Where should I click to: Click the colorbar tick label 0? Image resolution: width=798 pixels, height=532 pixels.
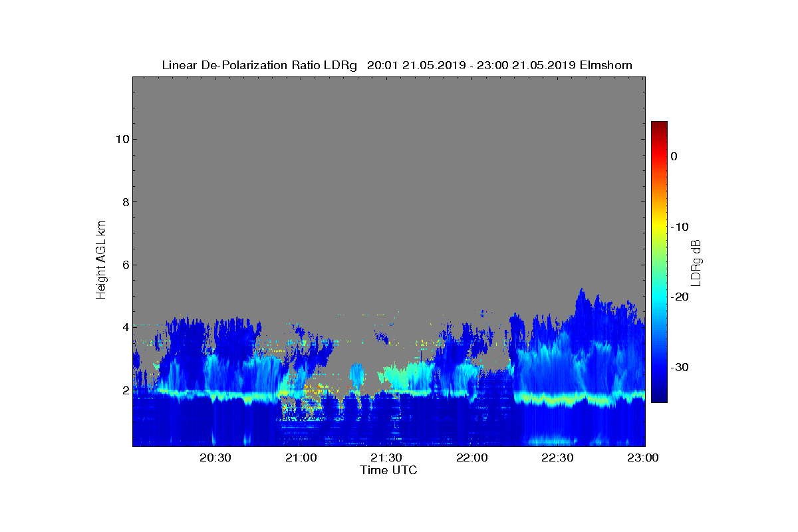tap(674, 156)
